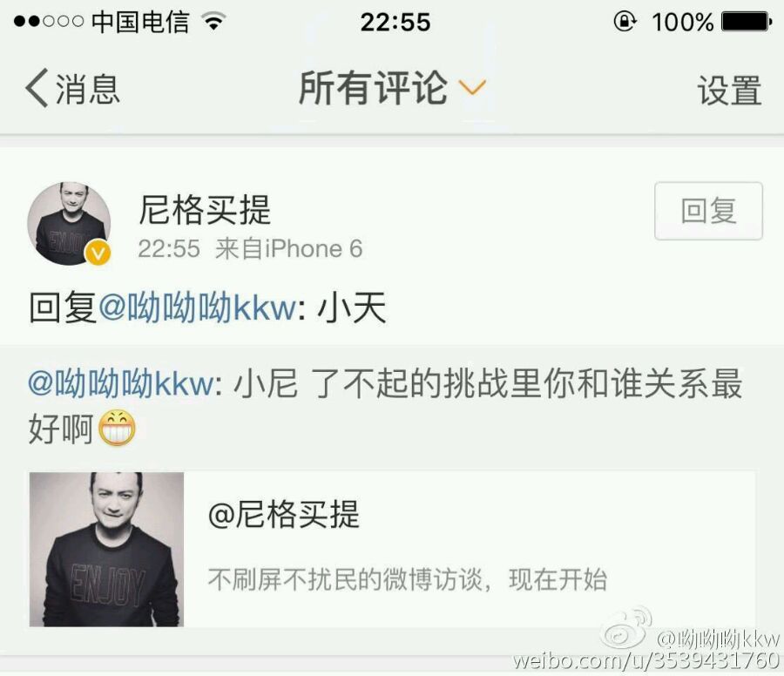Open the quoted post's black-and-white thumbnail
The height and width of the screenshot is (676, 784).
coord(106,549)
